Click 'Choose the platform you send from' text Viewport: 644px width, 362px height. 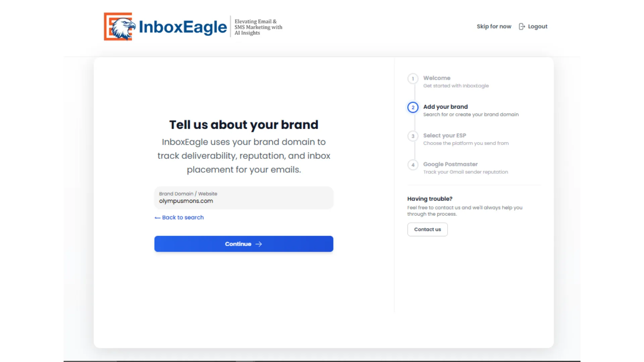[466, 143]
